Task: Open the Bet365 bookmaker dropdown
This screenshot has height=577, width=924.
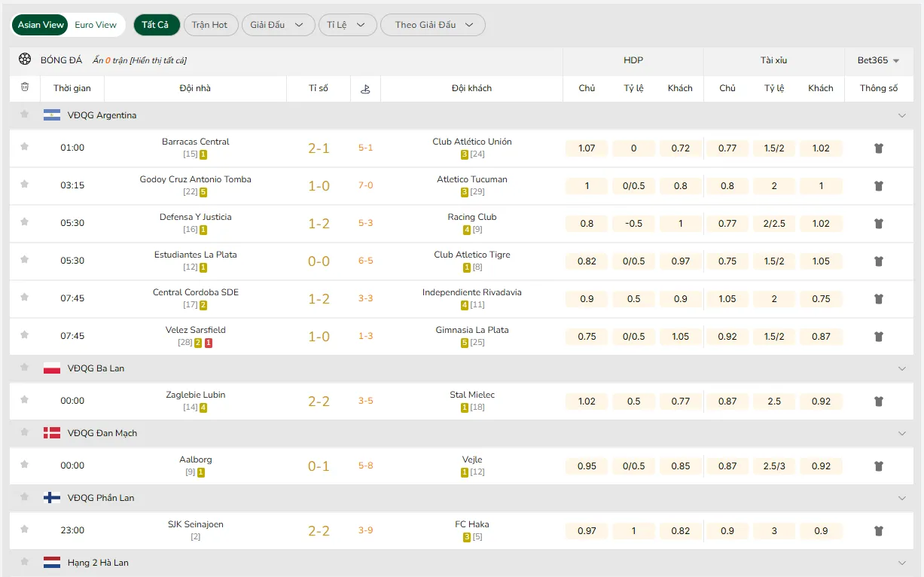Action: 879,60
